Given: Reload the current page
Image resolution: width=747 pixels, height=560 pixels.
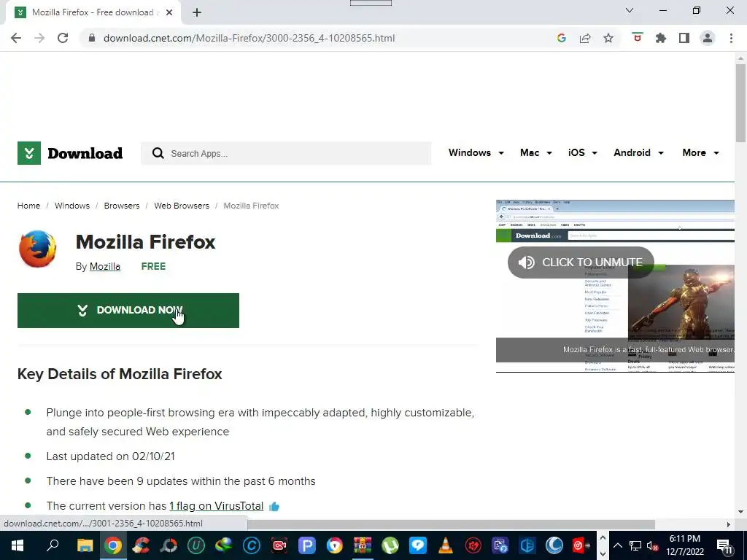Looking at the screenshot, I should pos(63,38).
